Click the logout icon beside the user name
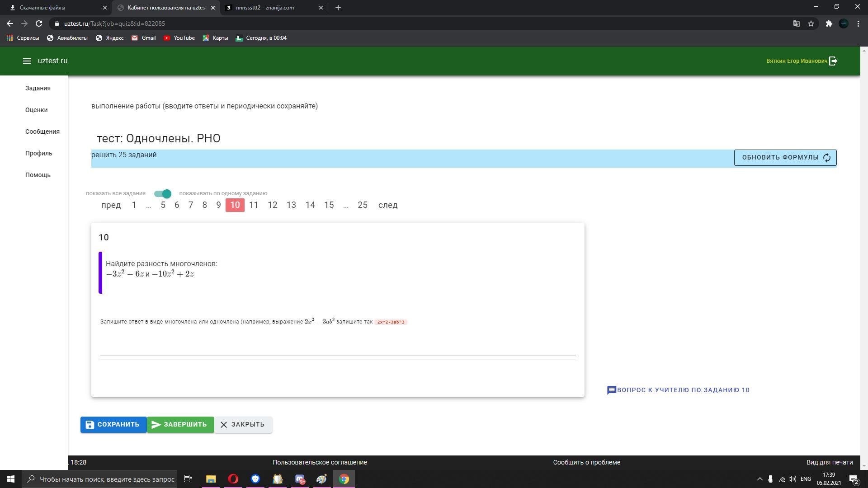868x488 pixels. 833,61
